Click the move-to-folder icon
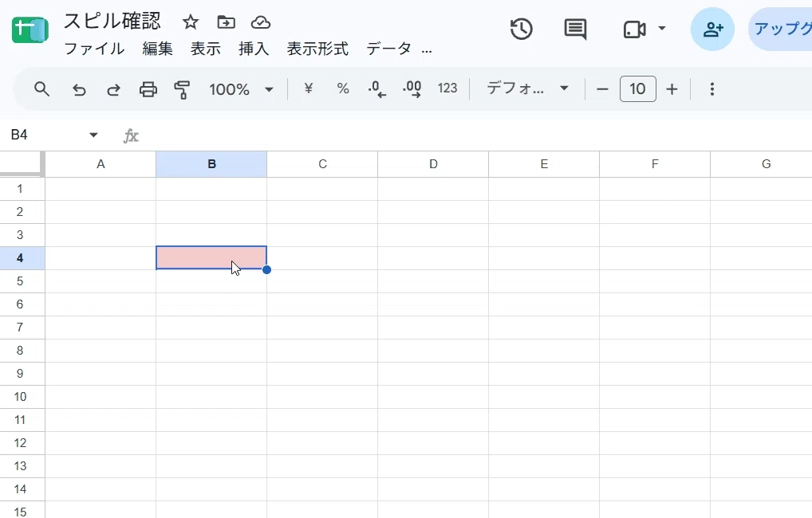The width and height of the screenshot is (812, 518). tap(226, 22)
